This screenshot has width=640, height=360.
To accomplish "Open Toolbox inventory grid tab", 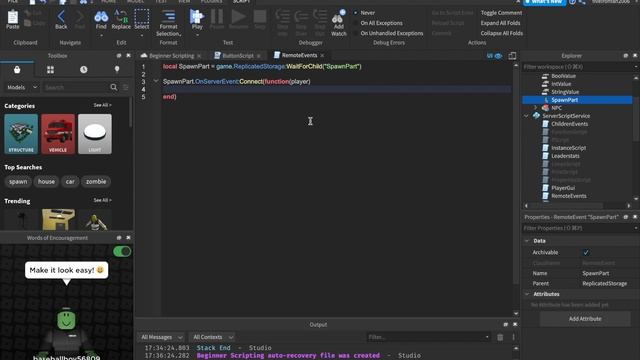I will (50, 70).
